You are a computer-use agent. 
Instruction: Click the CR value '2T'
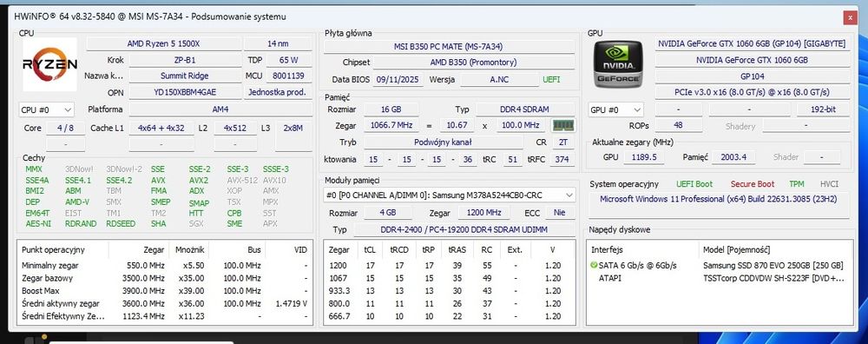pos(563,142)
